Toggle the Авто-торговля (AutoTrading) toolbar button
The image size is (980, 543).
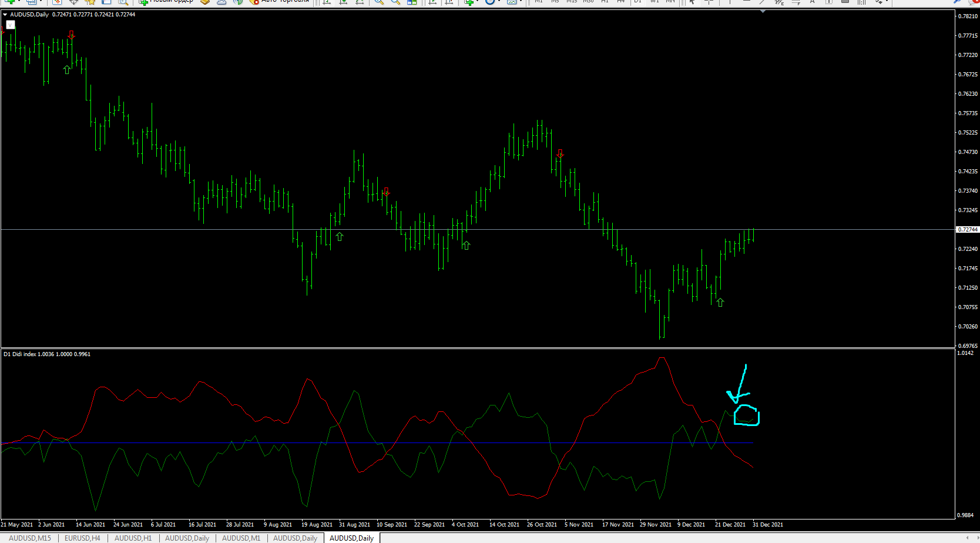[280, 2]
